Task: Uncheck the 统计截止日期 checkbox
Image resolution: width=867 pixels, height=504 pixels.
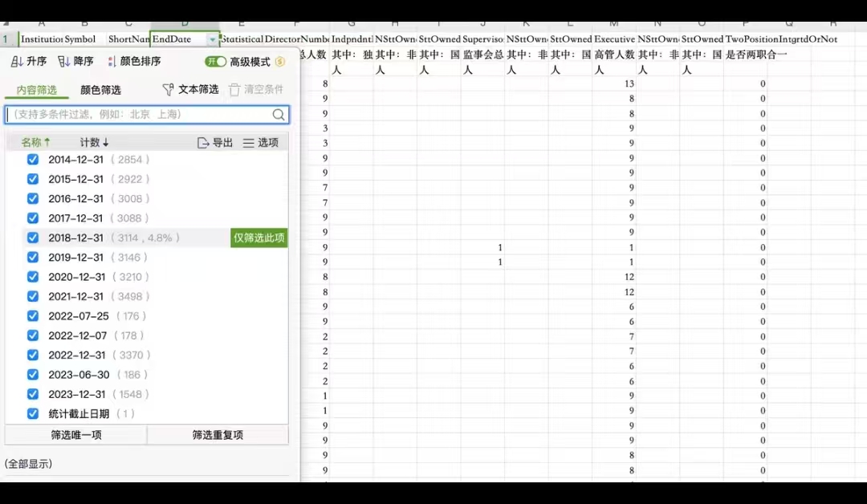Action: (x=33, y=414)
